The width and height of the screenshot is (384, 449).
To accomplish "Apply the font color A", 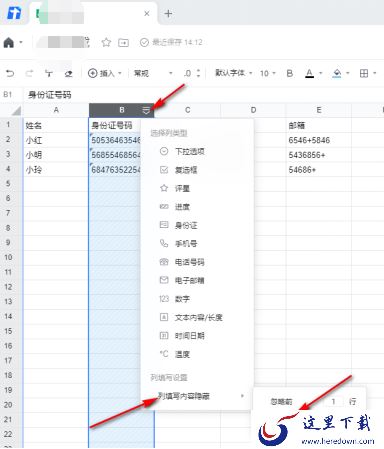I will (x=310, y=73).
